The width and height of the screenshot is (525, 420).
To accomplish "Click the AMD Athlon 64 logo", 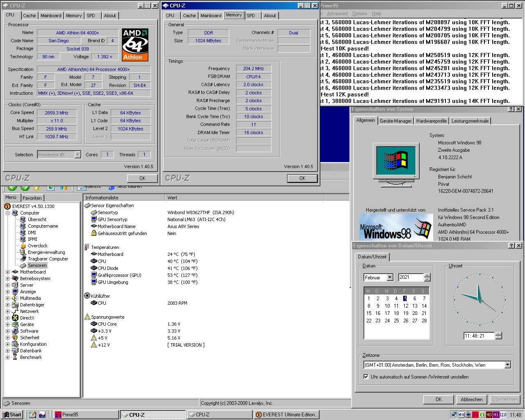I will (x=135, y=45).
